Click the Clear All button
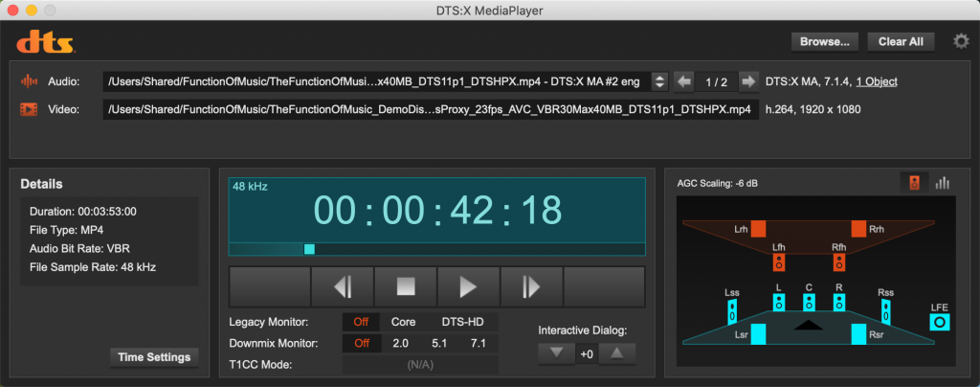The width and height of the screenshot is (980, 387). pos(901,42)
